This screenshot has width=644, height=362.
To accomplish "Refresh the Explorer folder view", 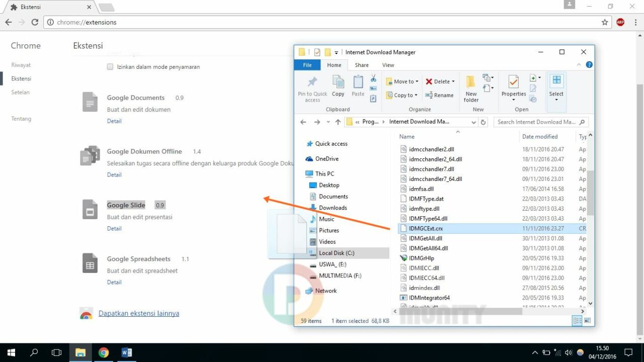I will pos(484,122).
